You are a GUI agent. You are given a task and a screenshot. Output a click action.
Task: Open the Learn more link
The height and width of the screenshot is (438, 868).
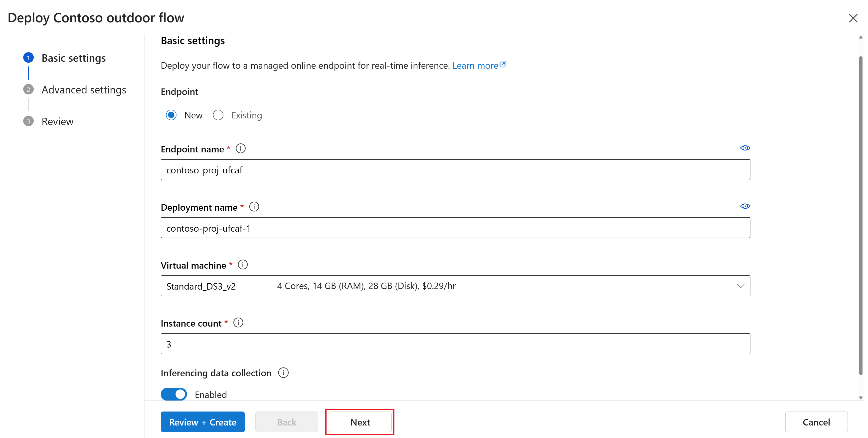(x=479, y=65)
